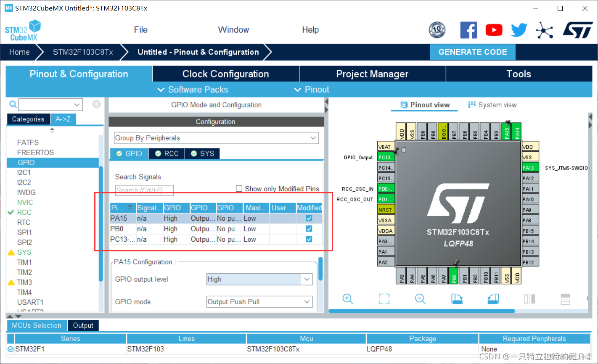Screen dimensions: 598x364
Task: Open the Window menu
Action: [233, 30]
